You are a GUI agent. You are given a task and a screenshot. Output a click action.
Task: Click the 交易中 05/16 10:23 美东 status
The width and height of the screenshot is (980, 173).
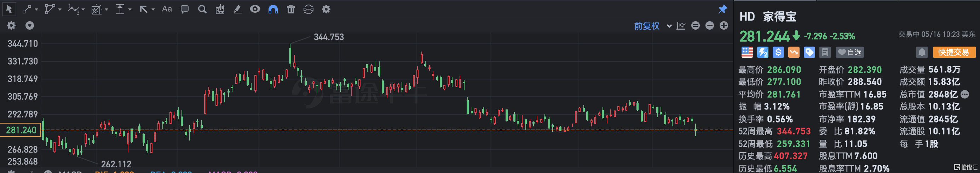[936, 34]
